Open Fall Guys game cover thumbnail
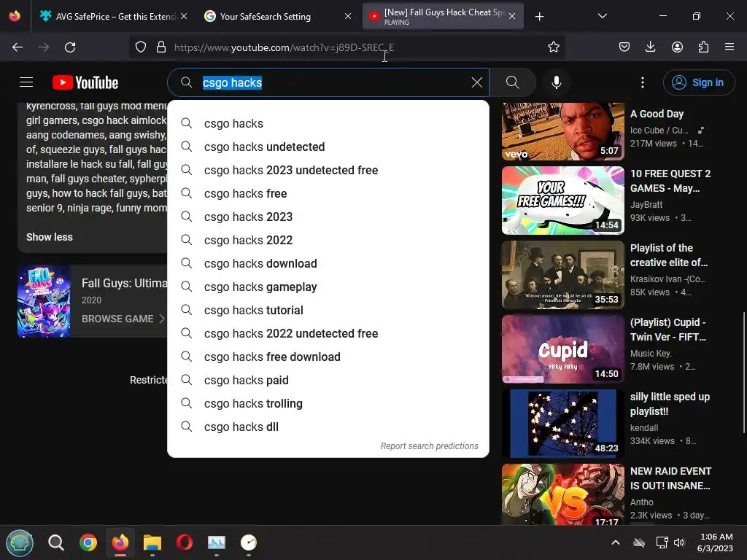Image resolution: width=747 pixels, height=560 pixels. coord(44,301)
